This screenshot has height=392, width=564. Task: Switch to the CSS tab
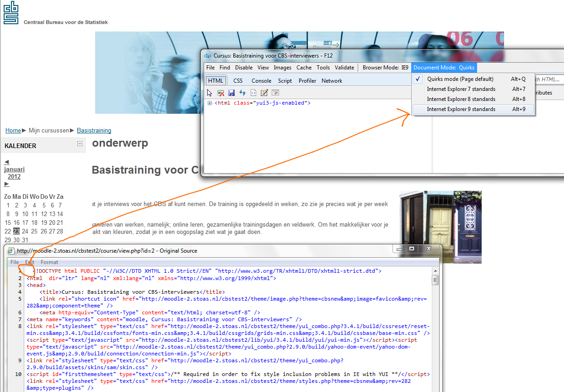coord(238,81)
